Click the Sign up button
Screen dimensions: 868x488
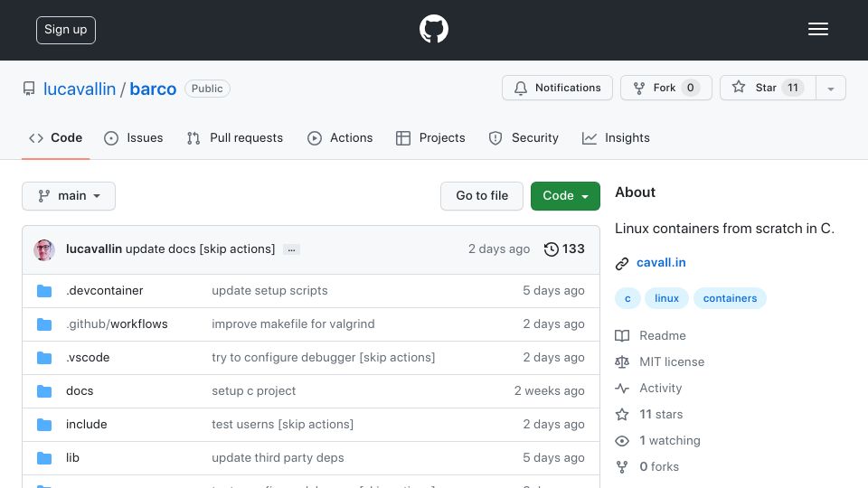click(x=66, y=30)
